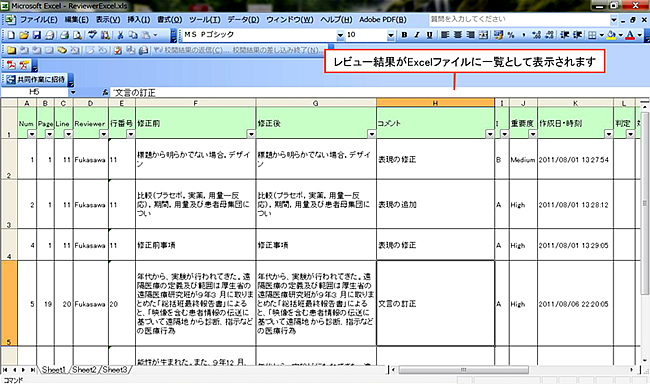
Task: Select cell containing 表現の追加
Action: [435, 204]
